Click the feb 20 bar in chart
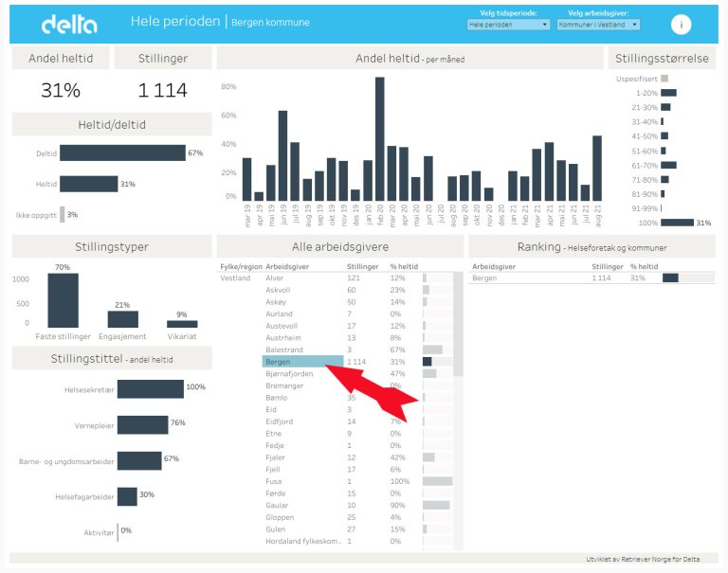This screenshot has height=573, width=728. [x=380, y=138]
